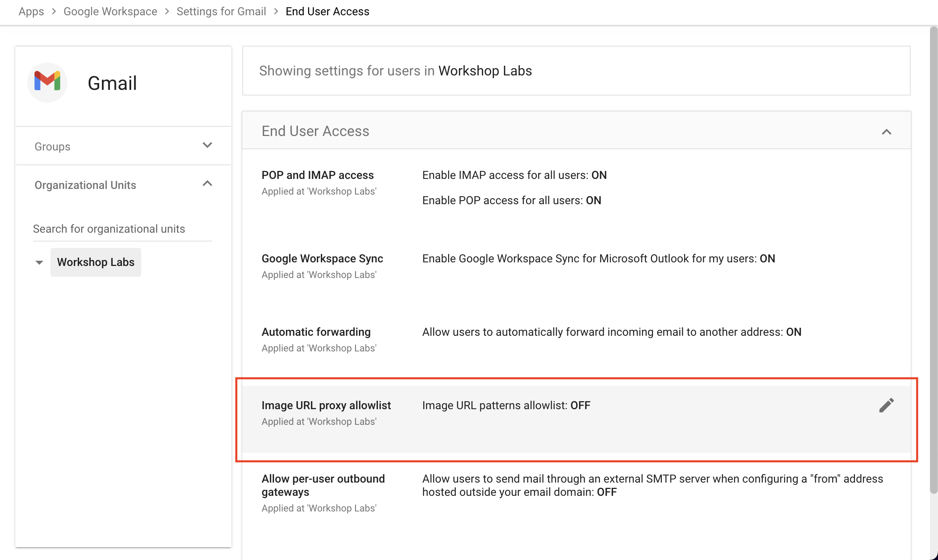This screenshot has width=938, height=560.
Task: Open the POP and IMAP access setting
Action: point(577,188)
